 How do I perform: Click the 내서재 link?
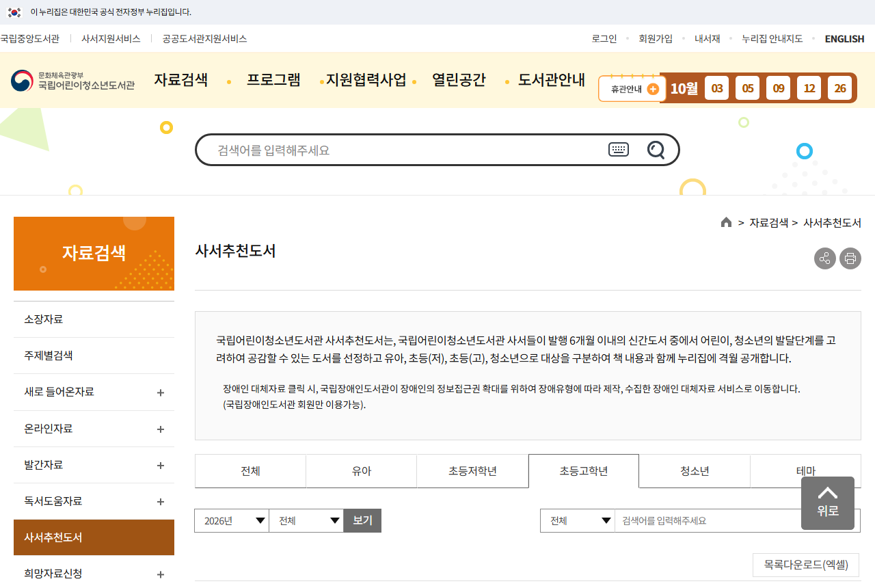pyautogui.click(x=708, y=39)
